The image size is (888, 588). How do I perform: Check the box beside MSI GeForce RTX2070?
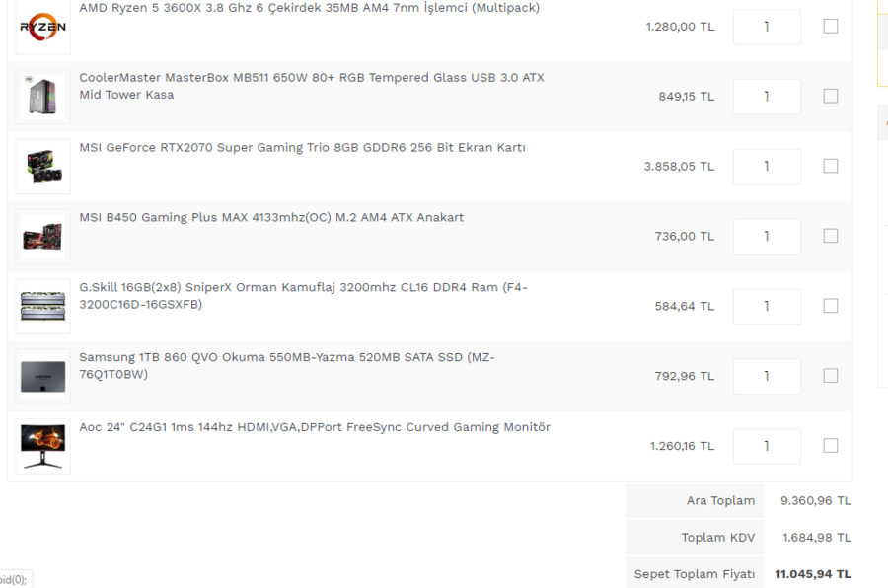(830, 166)
